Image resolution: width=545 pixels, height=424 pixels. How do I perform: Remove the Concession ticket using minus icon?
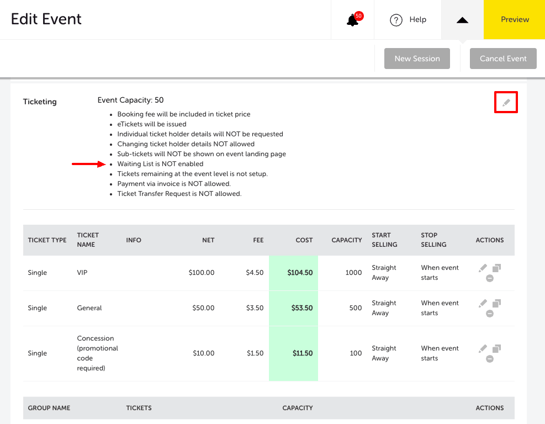489,359
